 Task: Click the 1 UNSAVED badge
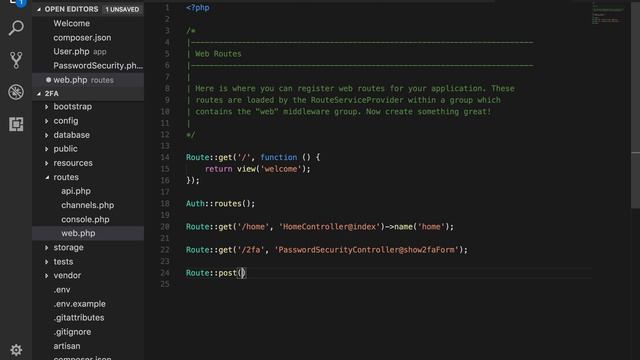tap(122, 9)
